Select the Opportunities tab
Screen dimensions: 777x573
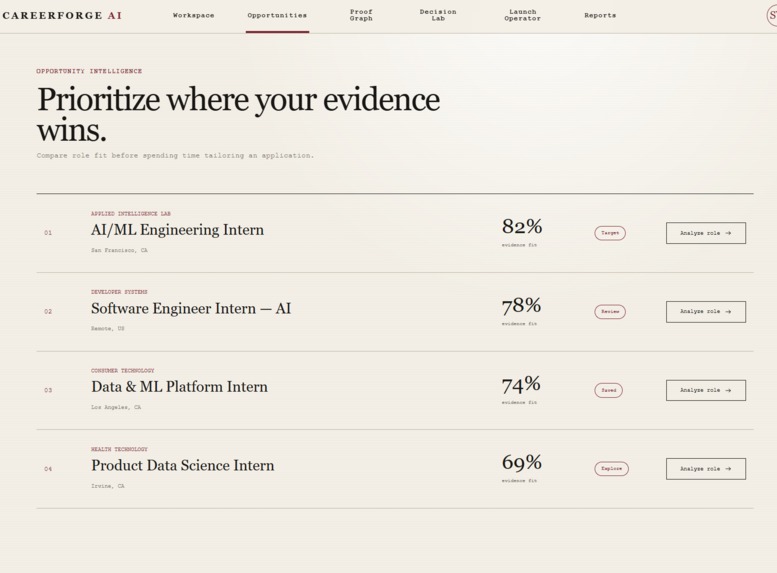(x=277, y=15)
